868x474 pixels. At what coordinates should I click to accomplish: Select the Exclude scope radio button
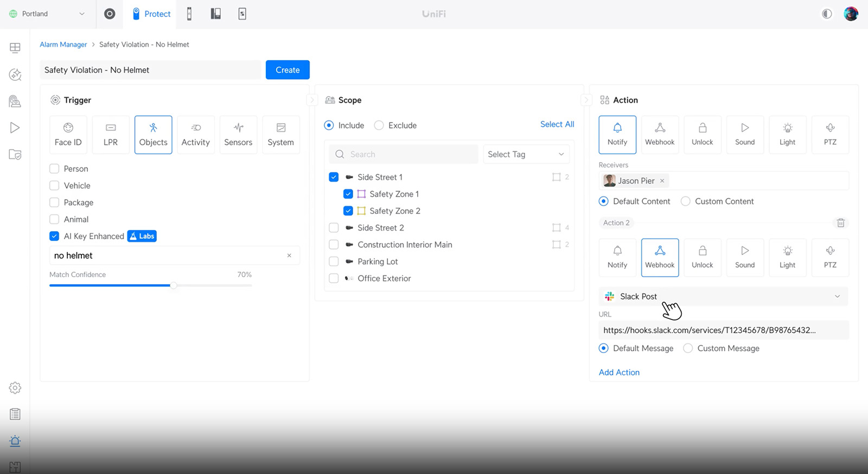point(379,125)
